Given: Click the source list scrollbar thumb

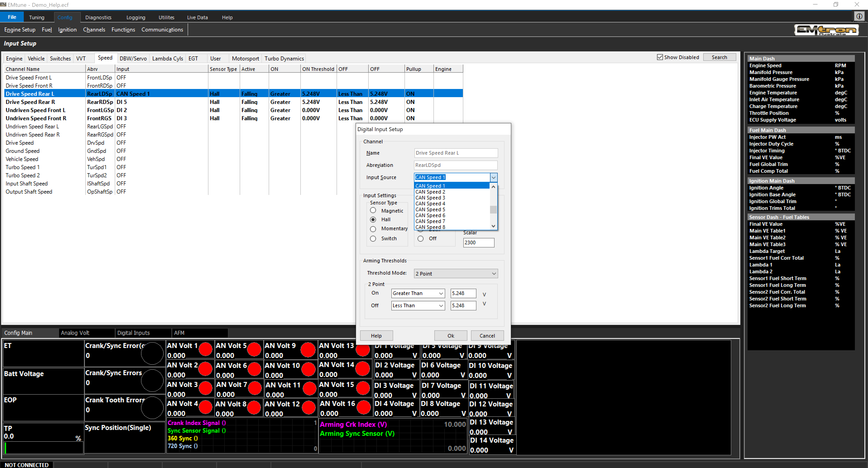Looking at the screenshot, I should (493, 209).
